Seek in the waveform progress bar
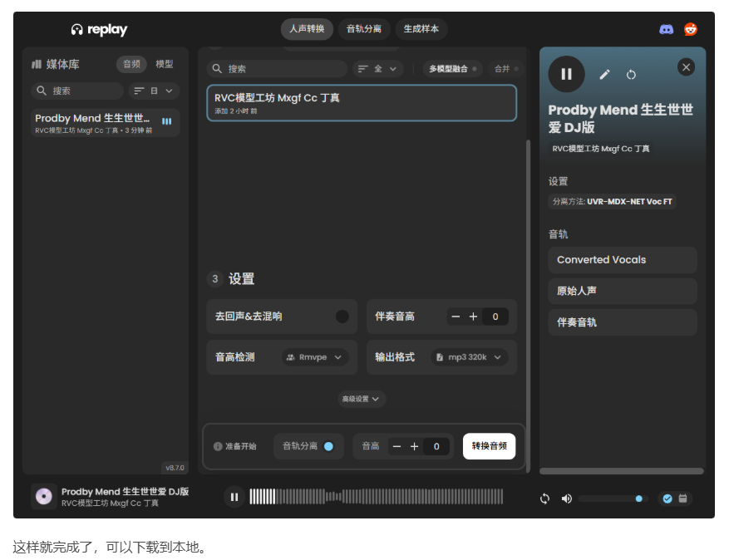This screenshot has height=560, width=729. [376, 497]
